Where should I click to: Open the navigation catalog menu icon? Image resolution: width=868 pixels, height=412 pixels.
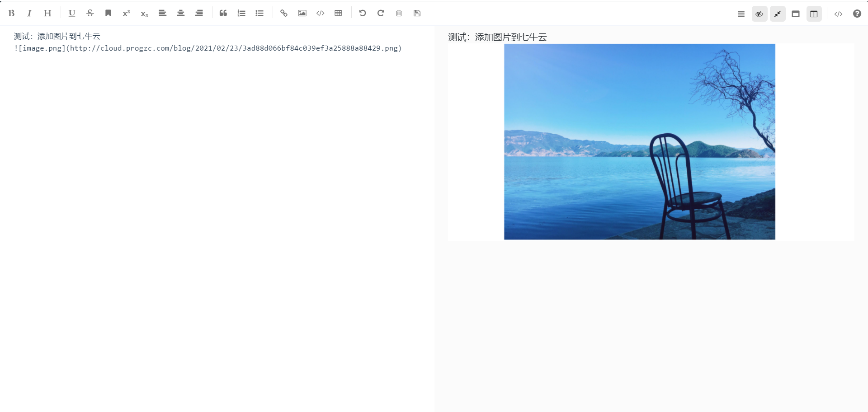741,14
